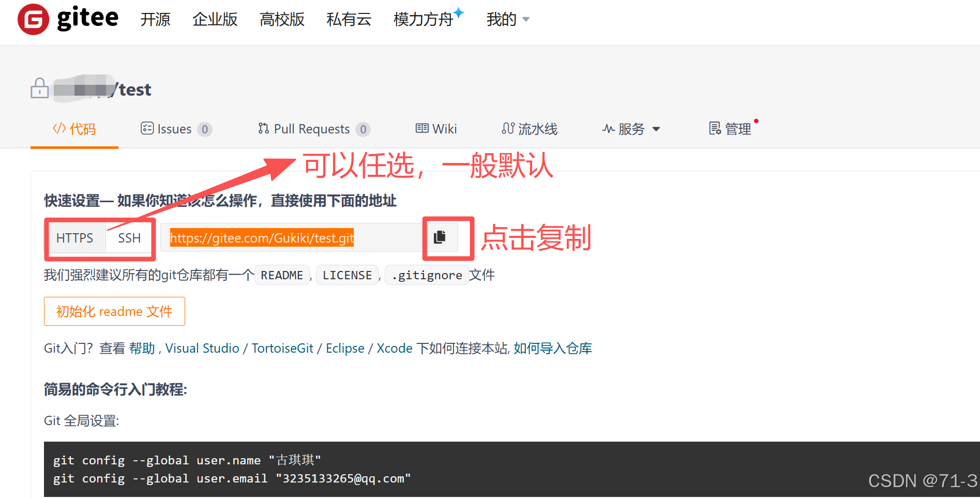Click the 简易的命令行入门教程 heading

click(x=115, y=389)
